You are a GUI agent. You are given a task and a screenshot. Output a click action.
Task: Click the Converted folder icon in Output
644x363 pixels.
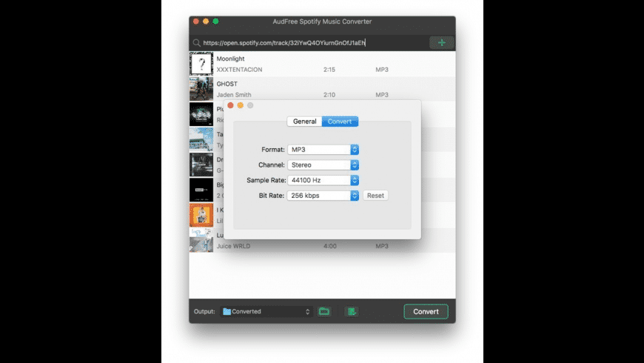tap(227, 312)
